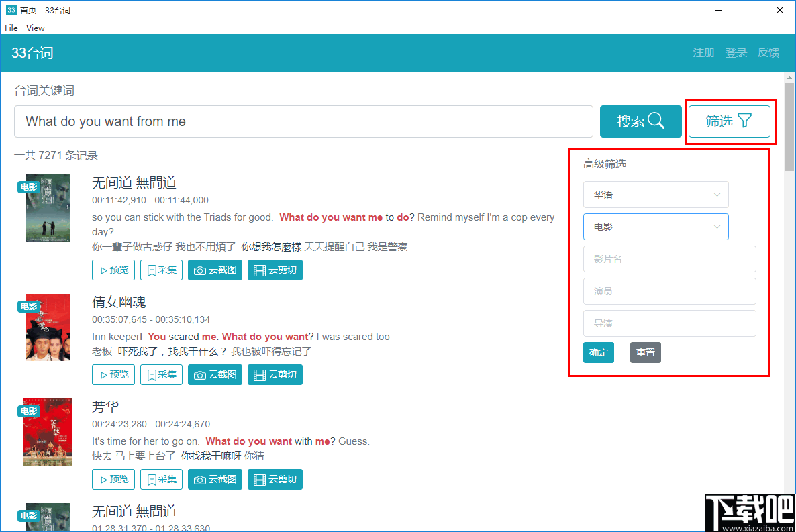This screenshot has height=532, width=796.
Task: Reset filters with 重置 button
Action: point(645,352)
